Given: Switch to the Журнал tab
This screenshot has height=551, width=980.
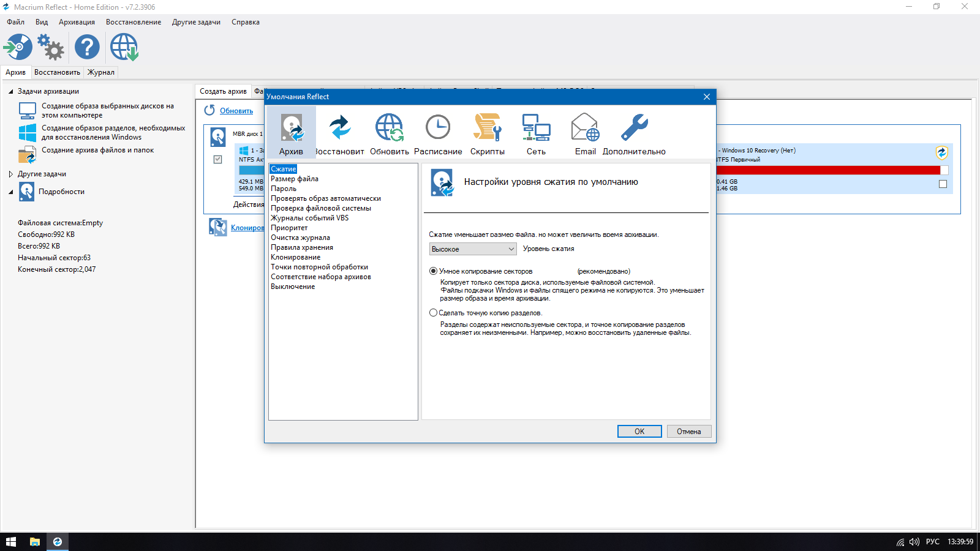Looking at the screenshot, I should pos(101,72).
